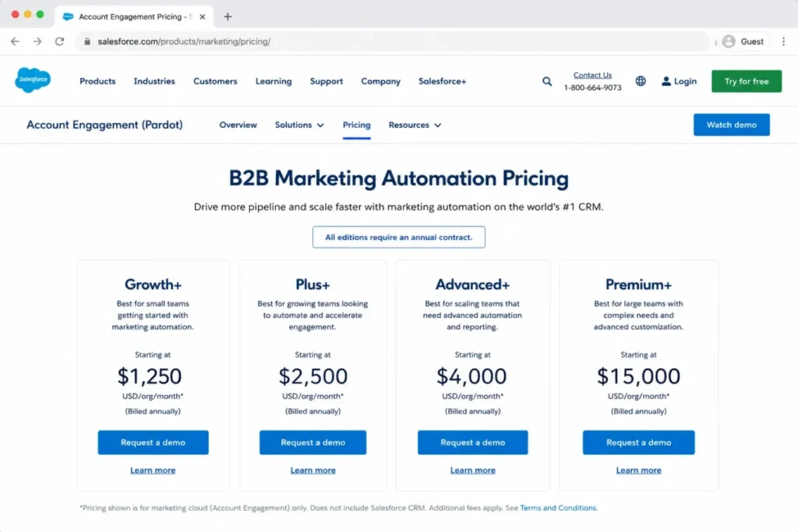Click the browser forward arrow

pos(37,42)
